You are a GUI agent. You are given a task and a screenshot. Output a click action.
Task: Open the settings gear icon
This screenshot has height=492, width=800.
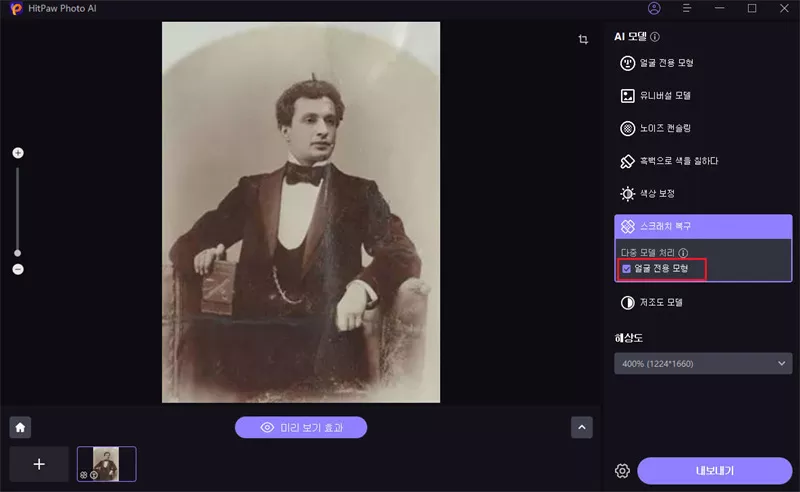[622, 471]
